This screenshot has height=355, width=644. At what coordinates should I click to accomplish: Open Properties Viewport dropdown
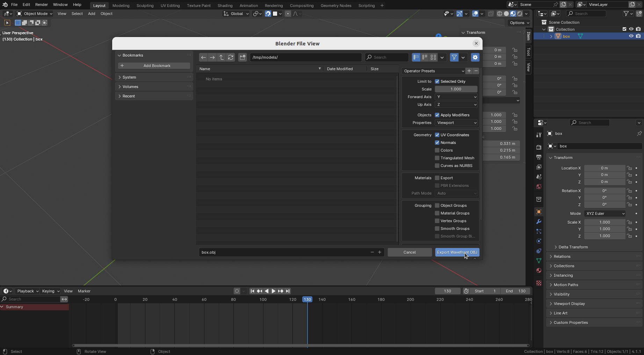tap(456, 123)
